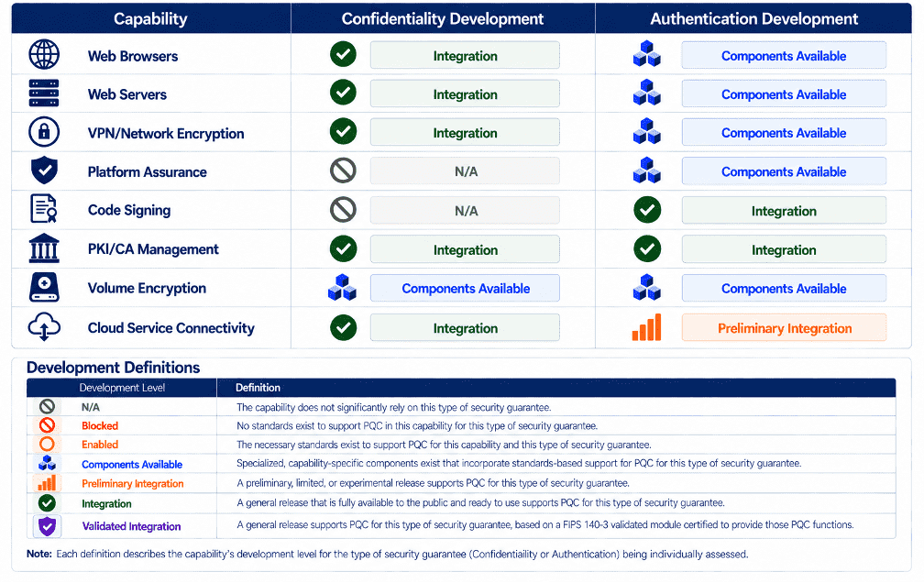Click the Cloud Service Connectivity capability name
This screenshot has height=583, width=924.
170,328
